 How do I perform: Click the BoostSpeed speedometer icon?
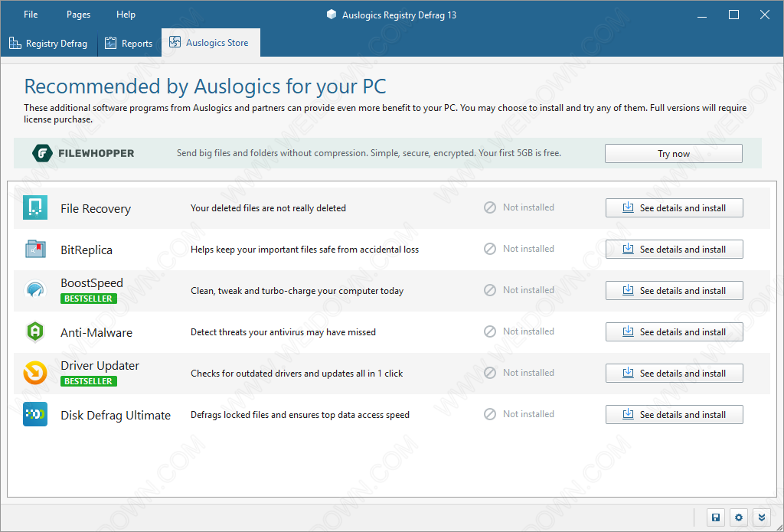pos(35,291)
